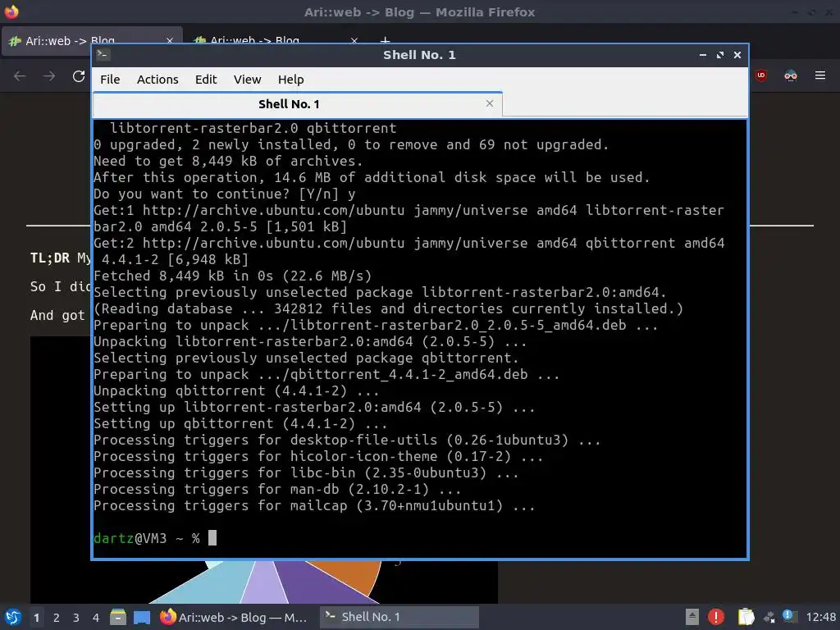Open the Lubuntu application menu
The height and width of the screenshot is (630, 840).
[13, 617]
